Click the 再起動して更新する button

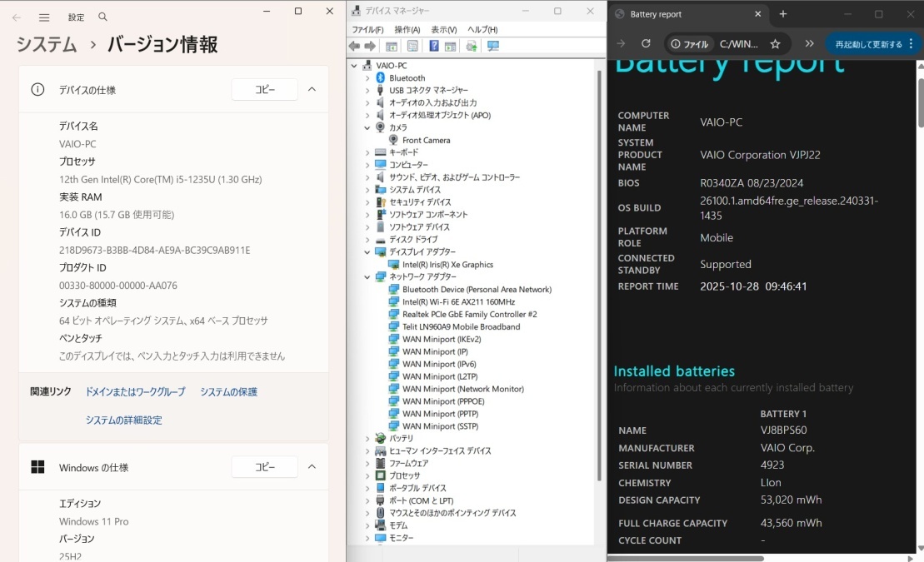tap(869, 43)
